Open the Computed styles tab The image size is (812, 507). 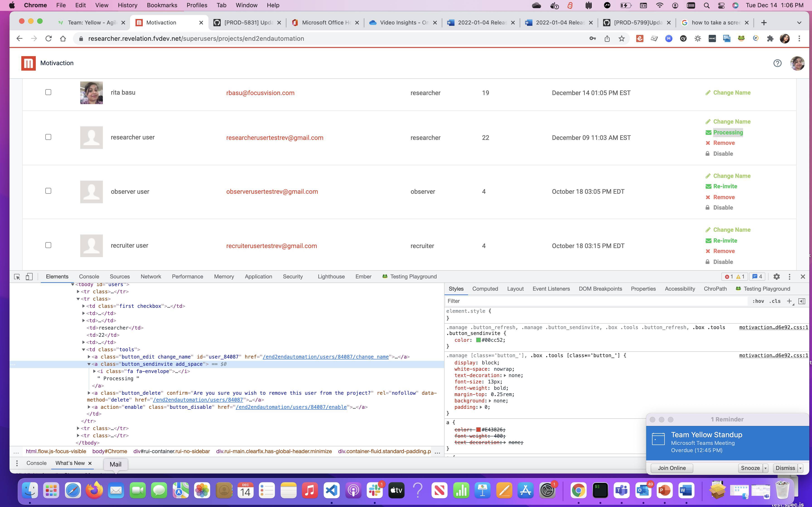click(x=485, y=289)
